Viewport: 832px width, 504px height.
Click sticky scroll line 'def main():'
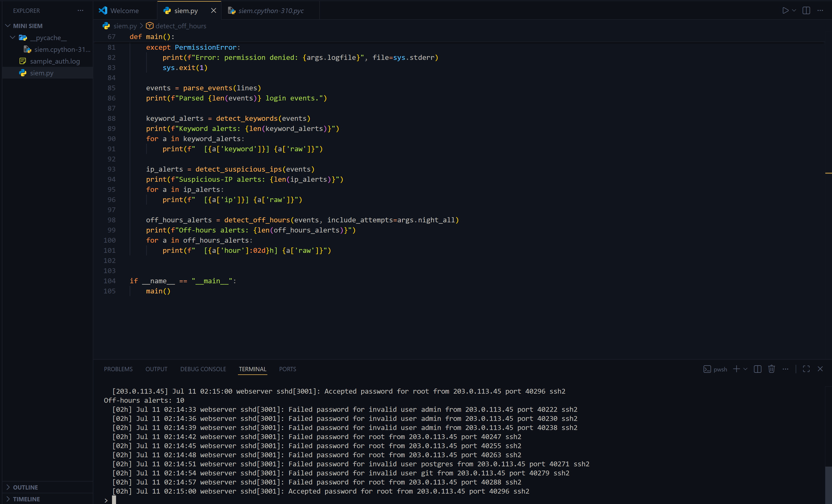click(x=152, y=36)
